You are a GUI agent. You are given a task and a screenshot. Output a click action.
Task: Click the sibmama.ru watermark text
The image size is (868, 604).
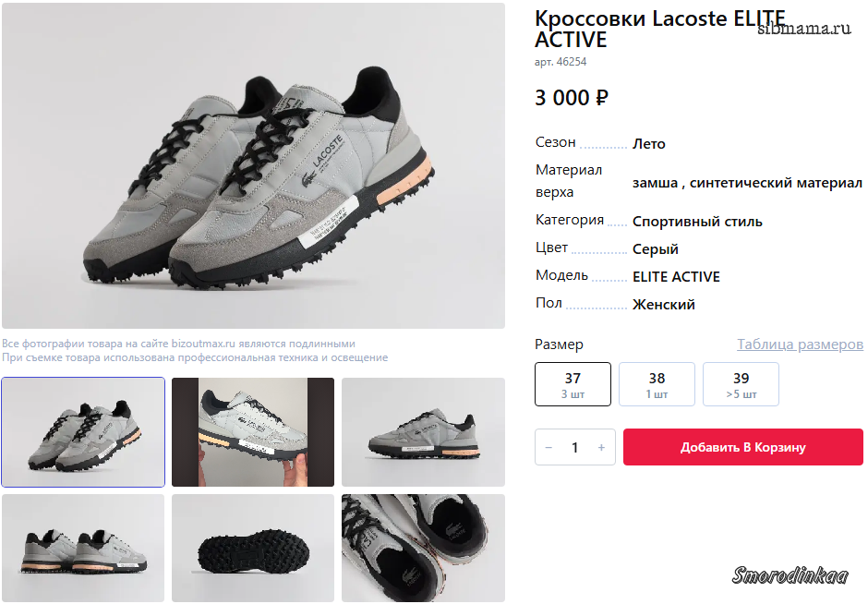[803, 29]
